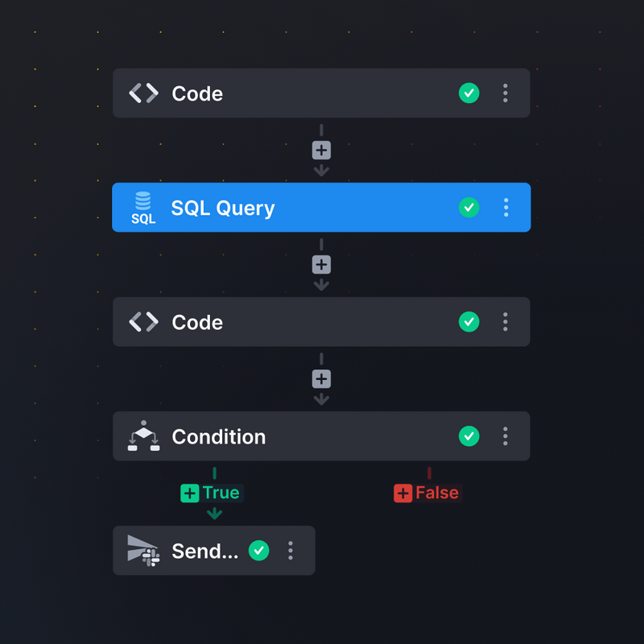The image size is (644, 644).
Task: Click the plus between SQL Query and Code
Action: tap(321, 265)
